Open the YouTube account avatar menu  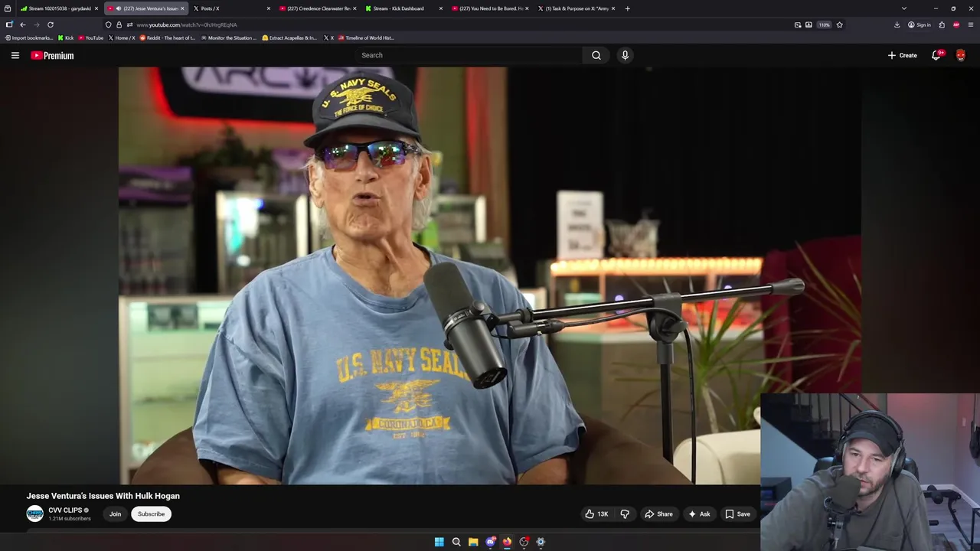(x=961, y=55)
